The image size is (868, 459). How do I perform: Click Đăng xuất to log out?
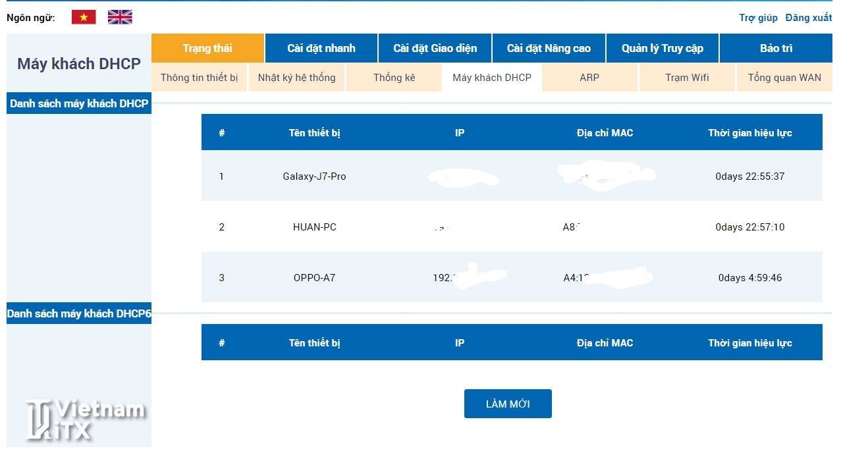[808, 18]
